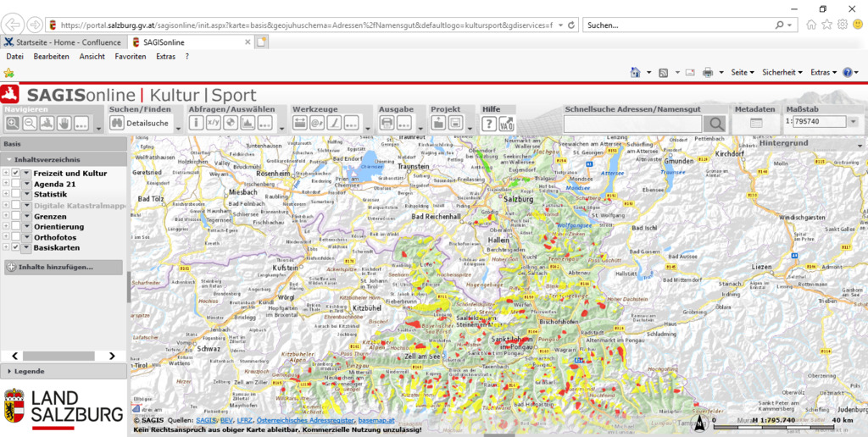868x437 pixels.
Task: Click the layer panel scroll right arrow
Action: 112,356
